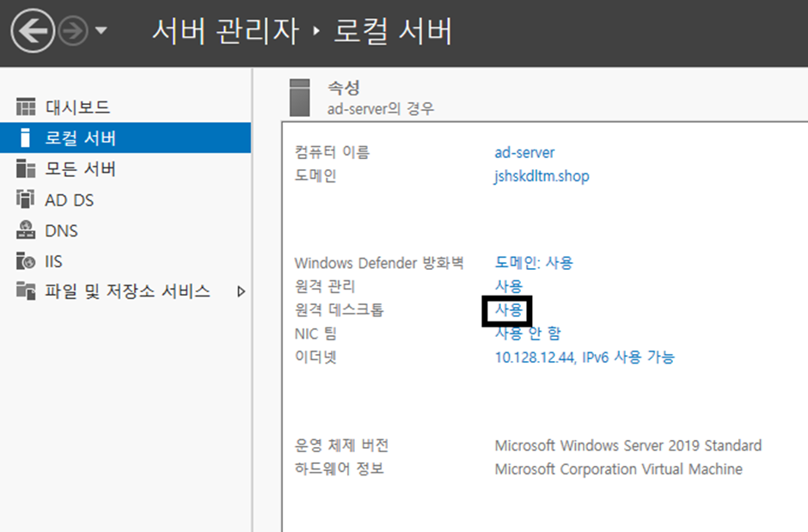Open the NIC 팀 사용 안 함 link

click(x=528, y=333)
